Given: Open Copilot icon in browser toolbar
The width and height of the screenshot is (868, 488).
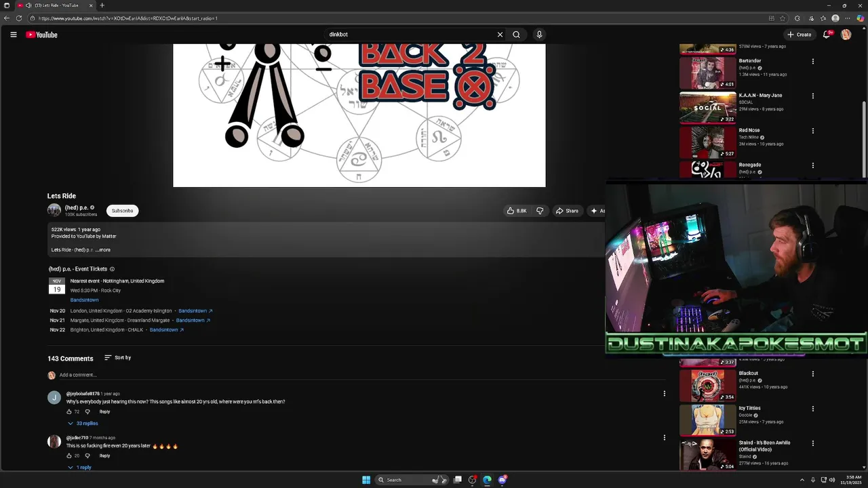Looking at the screenshot, I should pos(861,18).
